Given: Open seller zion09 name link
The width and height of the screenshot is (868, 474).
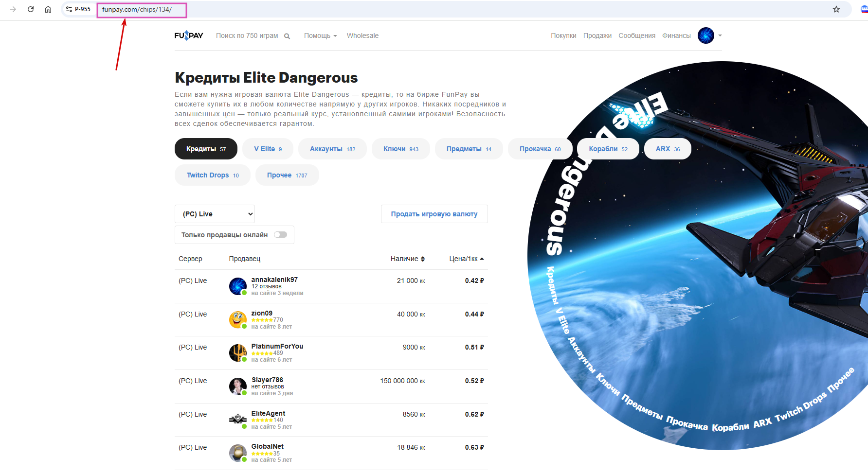Looking at the screenshot, I should coord(262,313).
